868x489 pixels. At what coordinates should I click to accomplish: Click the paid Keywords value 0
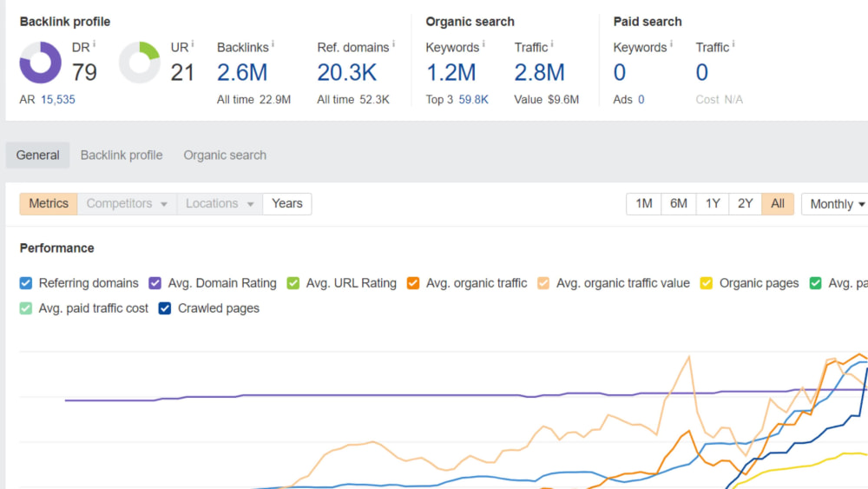coord(620,73)
